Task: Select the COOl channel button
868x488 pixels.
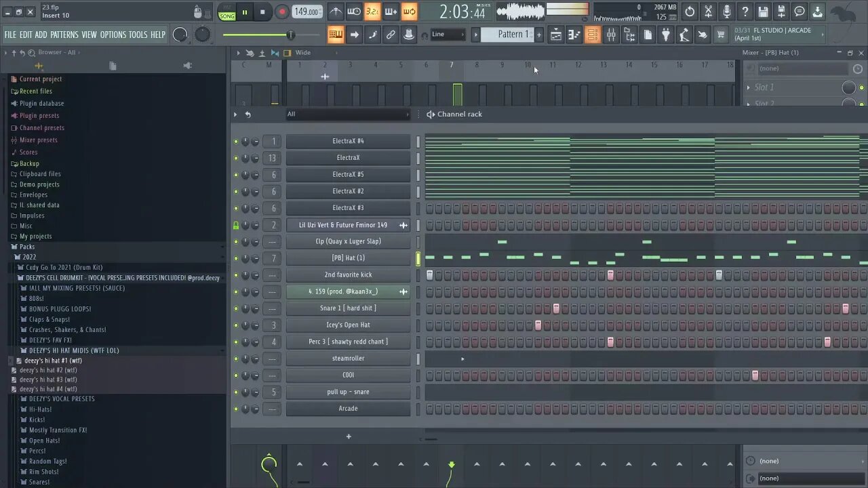Action: click(x=348, y=375)
